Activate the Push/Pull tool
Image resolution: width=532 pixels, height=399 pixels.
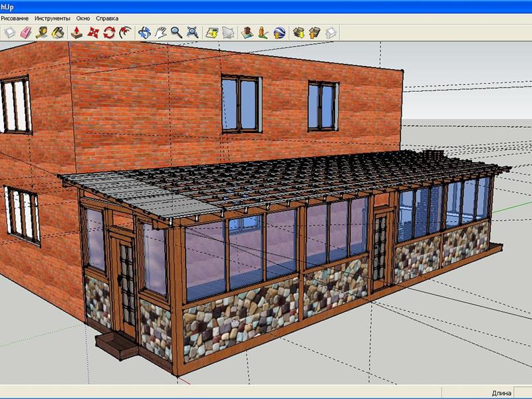pyautogui.click(x=76, y=32)
